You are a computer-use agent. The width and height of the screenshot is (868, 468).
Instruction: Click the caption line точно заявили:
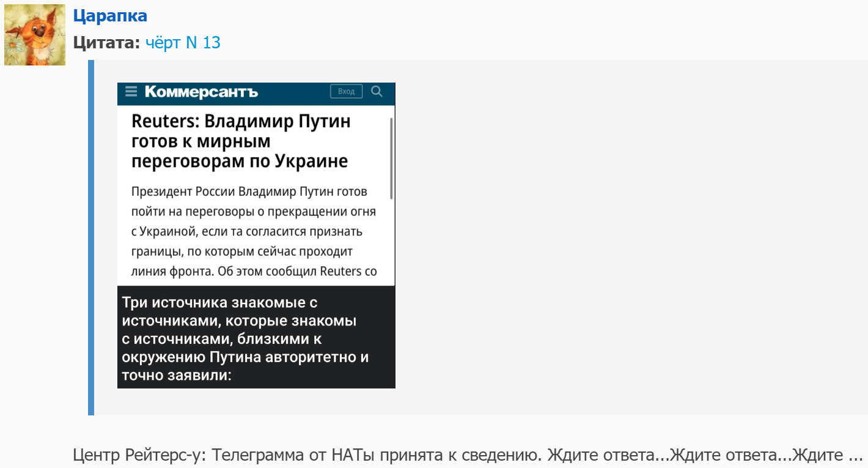(x=176, y=375)
